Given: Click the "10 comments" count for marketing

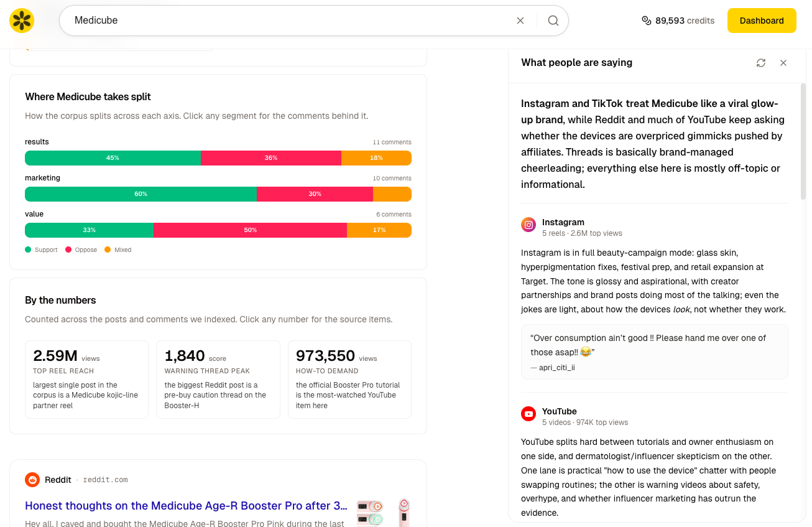Looking at the screenshot, I should coord(392,179).
